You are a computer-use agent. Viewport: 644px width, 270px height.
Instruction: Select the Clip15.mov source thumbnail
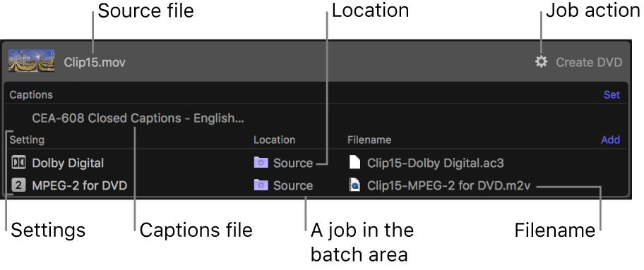(x=32, y=61)
